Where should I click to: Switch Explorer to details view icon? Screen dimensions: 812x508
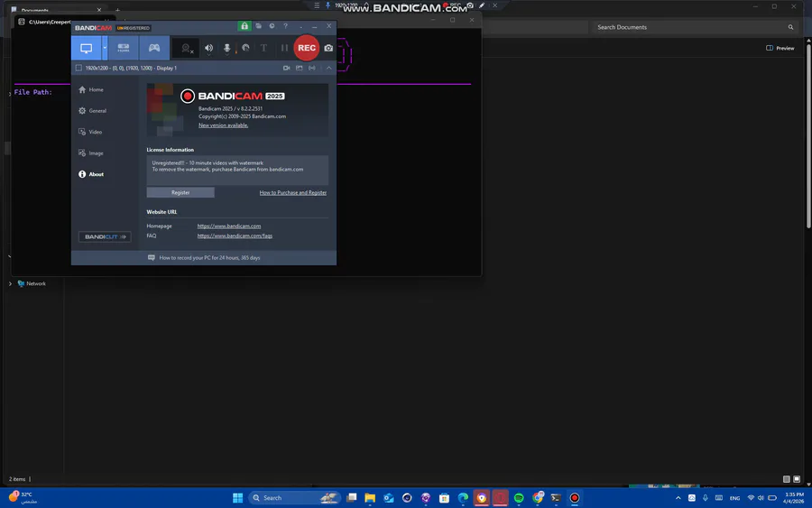[x=786, y=479]
